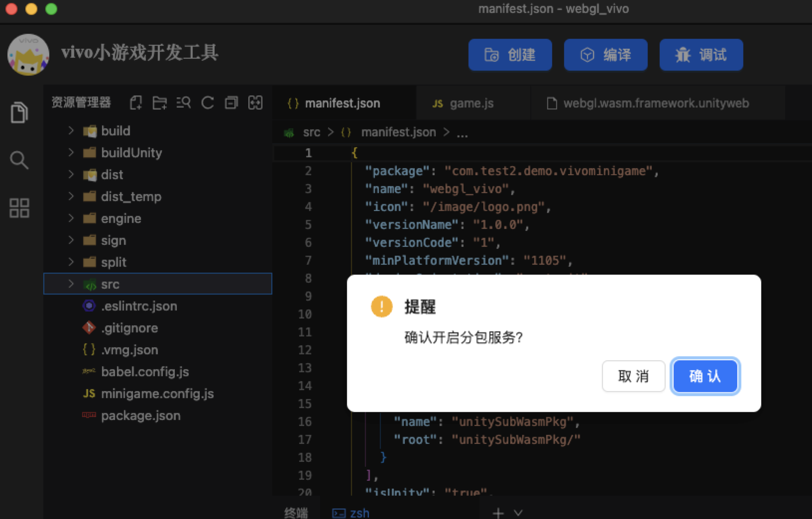
Task: Click the "1105" minPlatformVersion value
Action: (545, 261)
